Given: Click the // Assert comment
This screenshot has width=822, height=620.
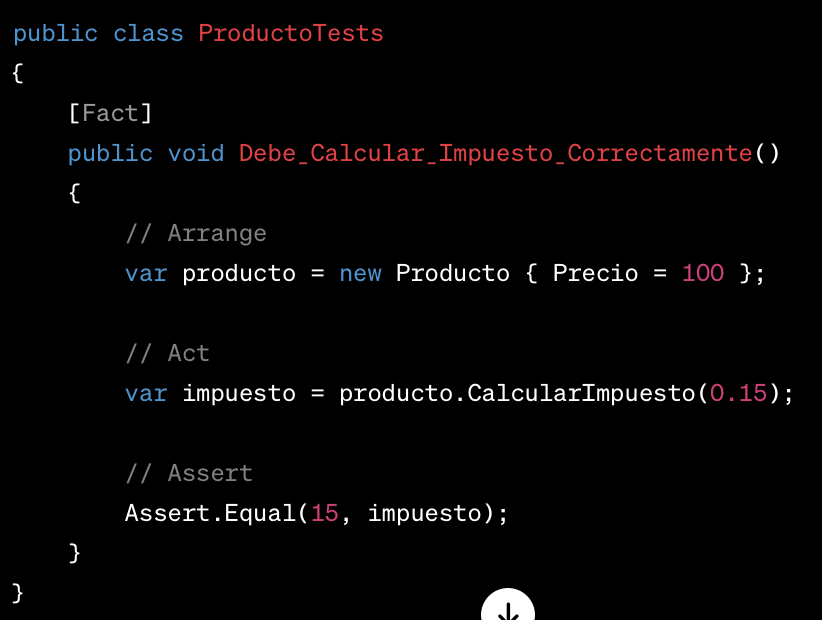Looking at the screenshot, I should pyautogui.click(x=189, y=473).
